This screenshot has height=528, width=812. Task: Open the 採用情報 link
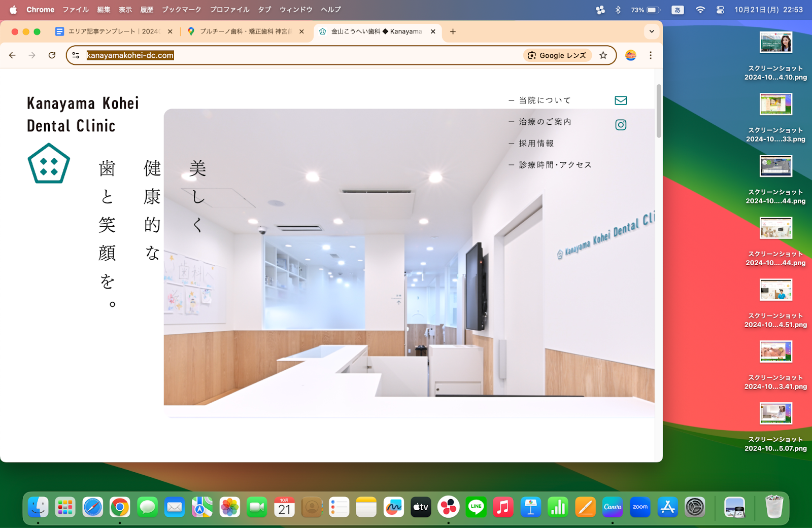click(x=536, y=144)
